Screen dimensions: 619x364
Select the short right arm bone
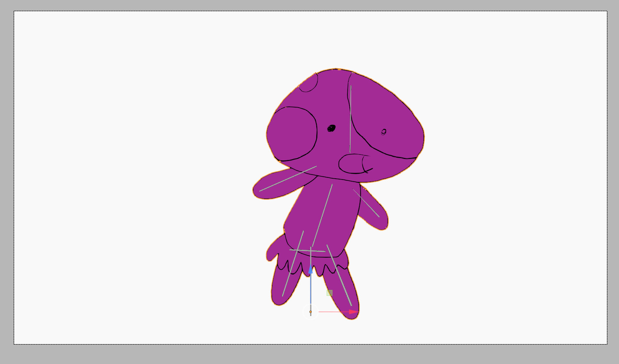point(366,203)
